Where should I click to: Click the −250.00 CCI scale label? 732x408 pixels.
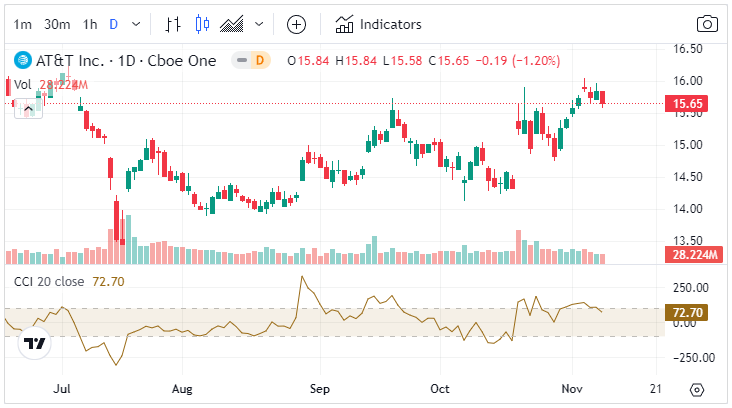[x=693, y=358]
